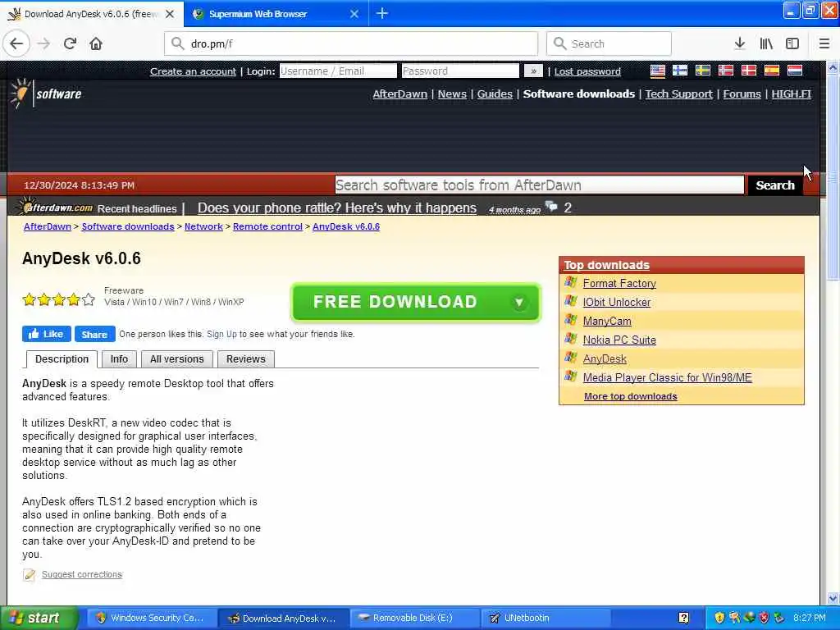Open Guides in the top navigation

point(495,94)
